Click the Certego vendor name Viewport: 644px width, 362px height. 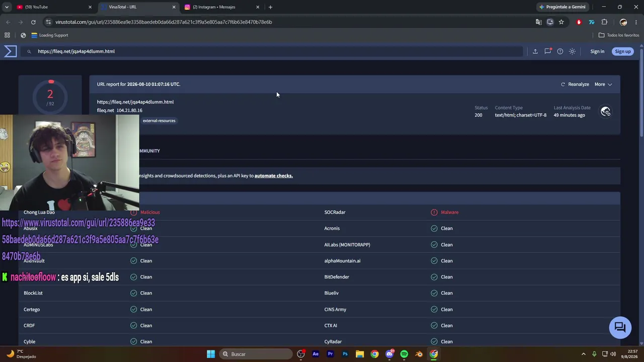[32, 310]
